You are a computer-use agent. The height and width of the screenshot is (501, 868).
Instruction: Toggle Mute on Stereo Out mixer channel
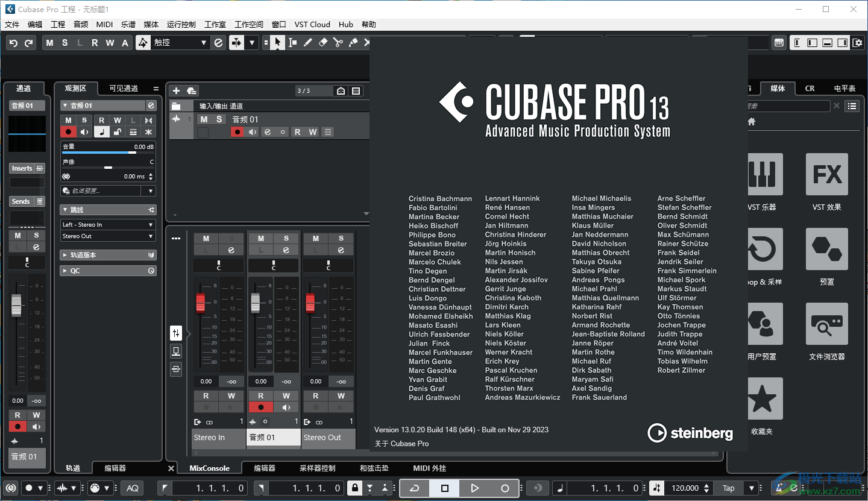click(316, 238)
